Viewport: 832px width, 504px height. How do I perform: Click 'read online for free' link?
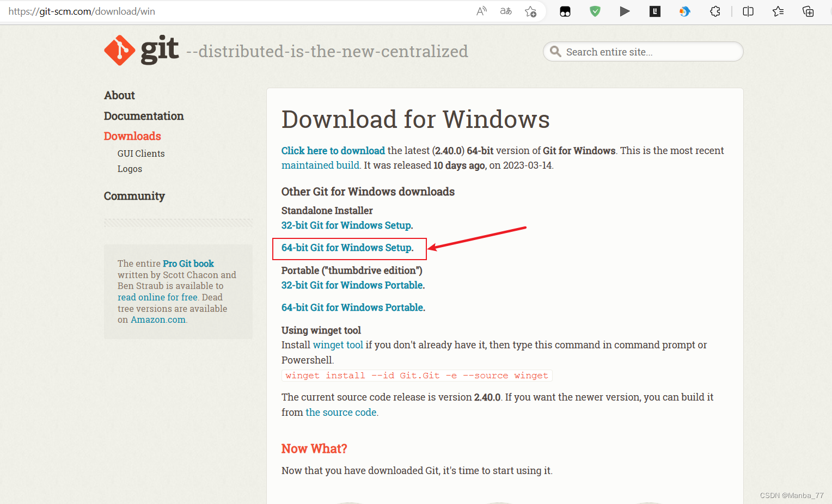[157, 297]
